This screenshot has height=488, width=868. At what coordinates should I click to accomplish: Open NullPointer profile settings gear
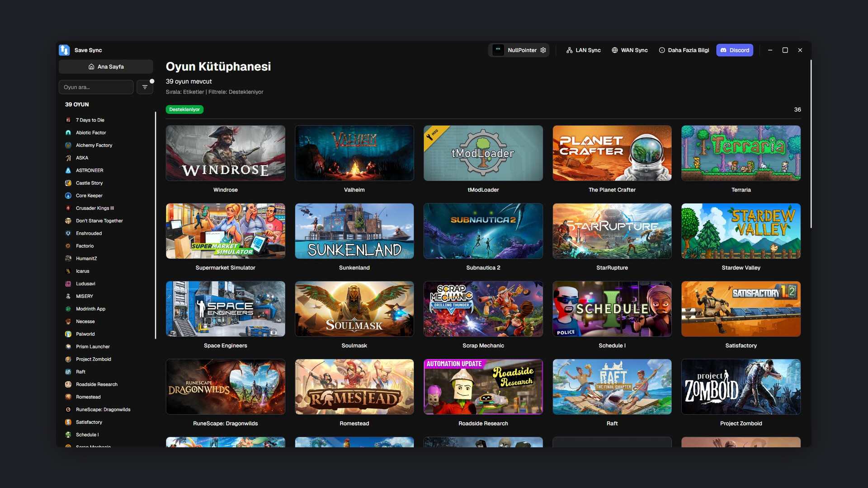pyautogui.click(x=543, y=50)
